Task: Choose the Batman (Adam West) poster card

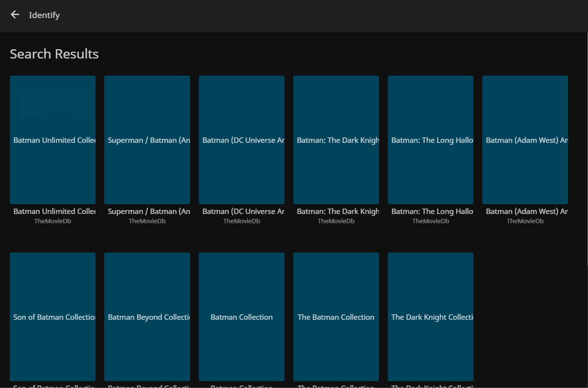Action: coord(525,139)
